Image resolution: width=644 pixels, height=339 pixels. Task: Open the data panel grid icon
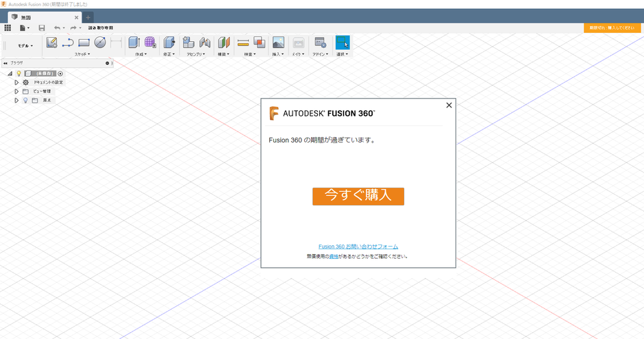8,28
